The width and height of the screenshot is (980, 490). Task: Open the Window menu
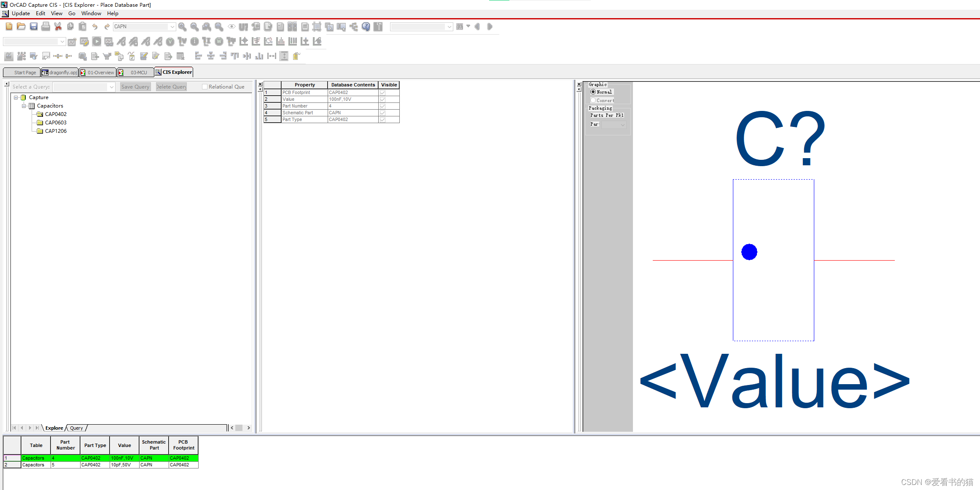pyautogui.click(x=91, y=13)
